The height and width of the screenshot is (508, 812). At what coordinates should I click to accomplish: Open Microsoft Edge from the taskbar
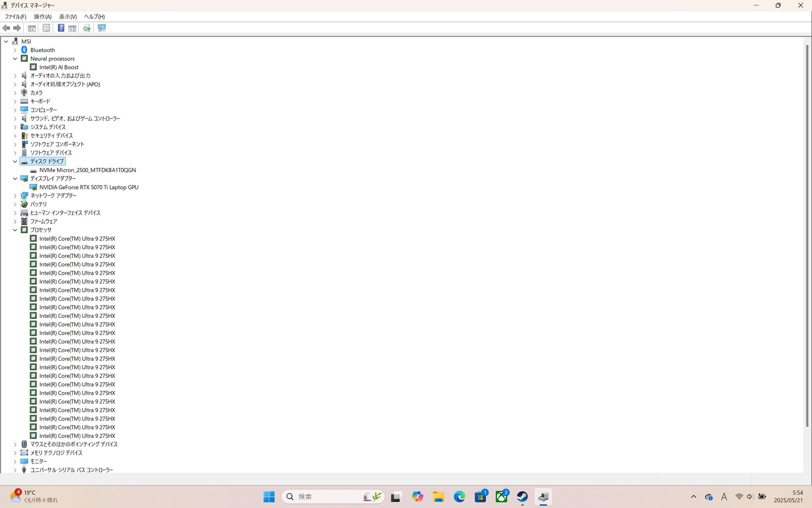(459, 496)
